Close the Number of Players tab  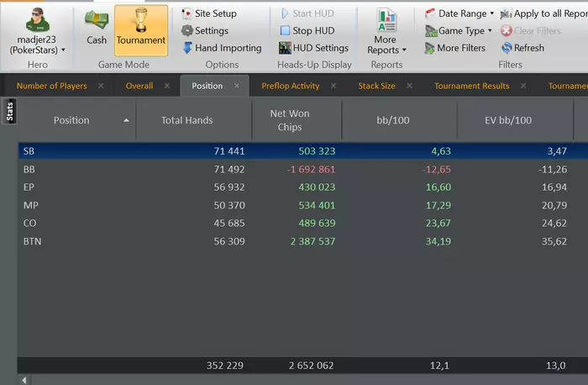coord(101,86)
